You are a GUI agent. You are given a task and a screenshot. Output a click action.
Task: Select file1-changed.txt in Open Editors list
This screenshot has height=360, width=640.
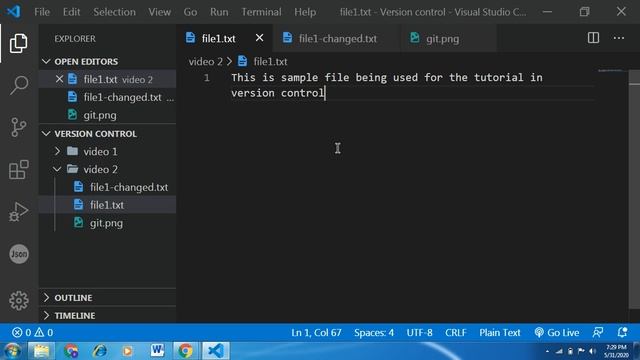[x=108, y=97]
